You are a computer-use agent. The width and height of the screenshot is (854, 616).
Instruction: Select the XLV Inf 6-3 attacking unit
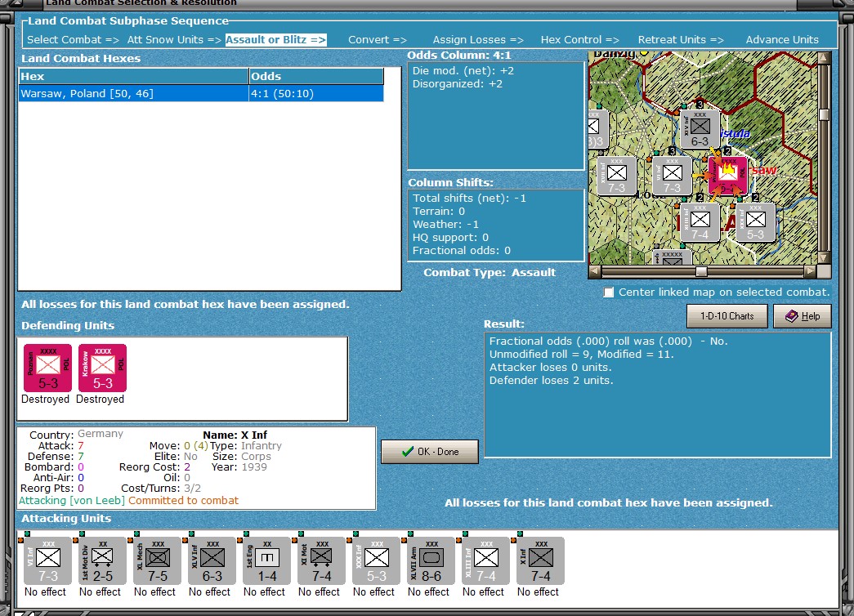tap(212, 561)
